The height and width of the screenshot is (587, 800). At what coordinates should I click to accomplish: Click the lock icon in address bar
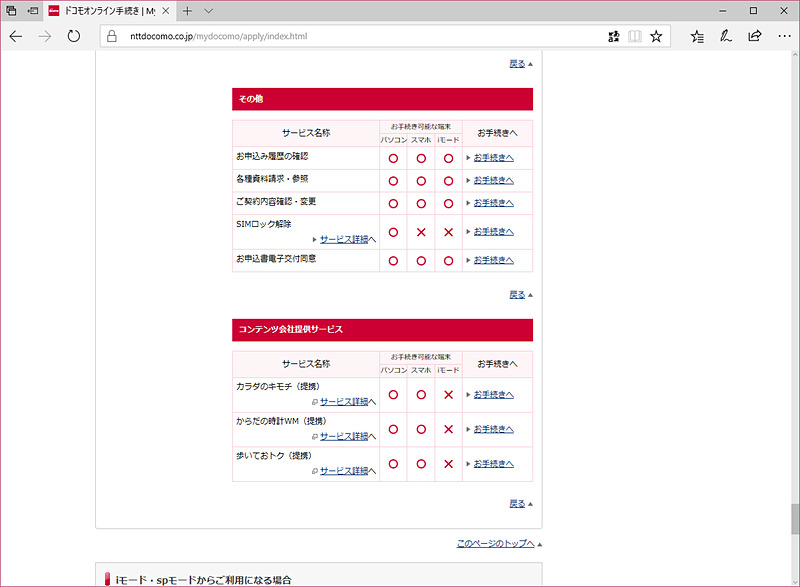pos(112,36)
